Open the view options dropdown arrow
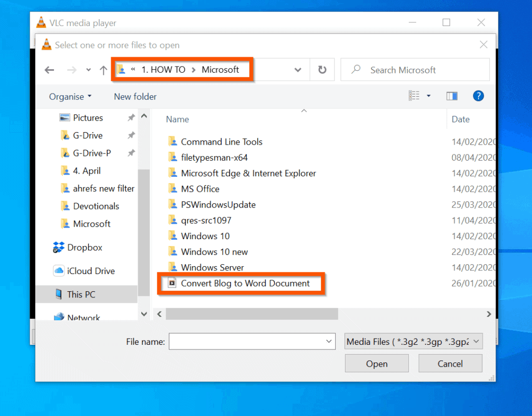532x416 pixels. pyautogui.click(x=429, y=96)
